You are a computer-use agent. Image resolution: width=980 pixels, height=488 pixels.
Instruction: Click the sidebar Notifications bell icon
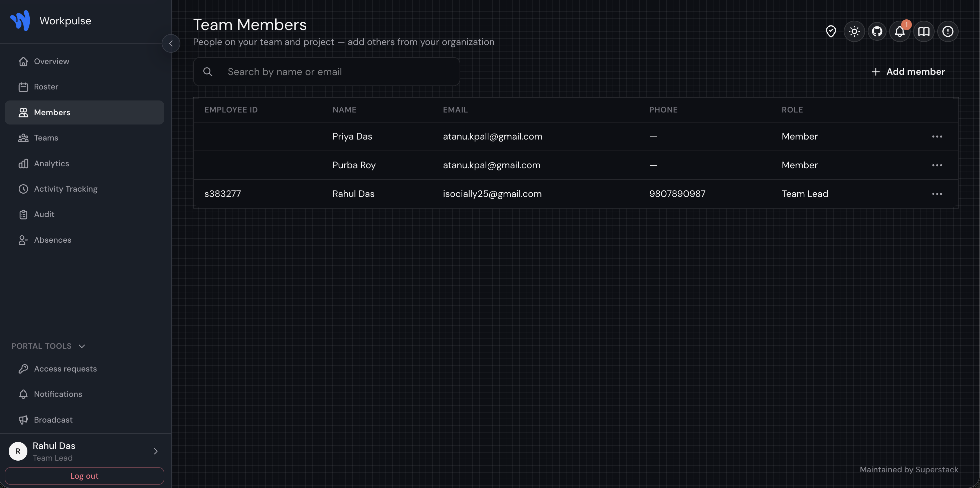pyautogui.click(x=23, y=394)
